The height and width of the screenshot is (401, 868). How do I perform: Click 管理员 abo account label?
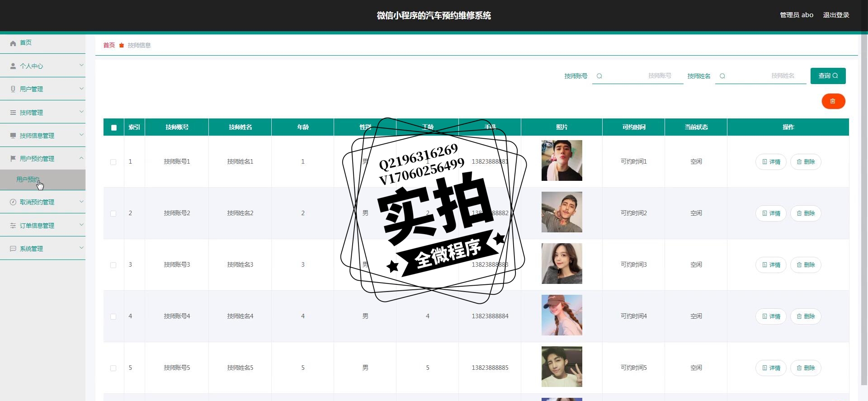(x=797, y=15)
